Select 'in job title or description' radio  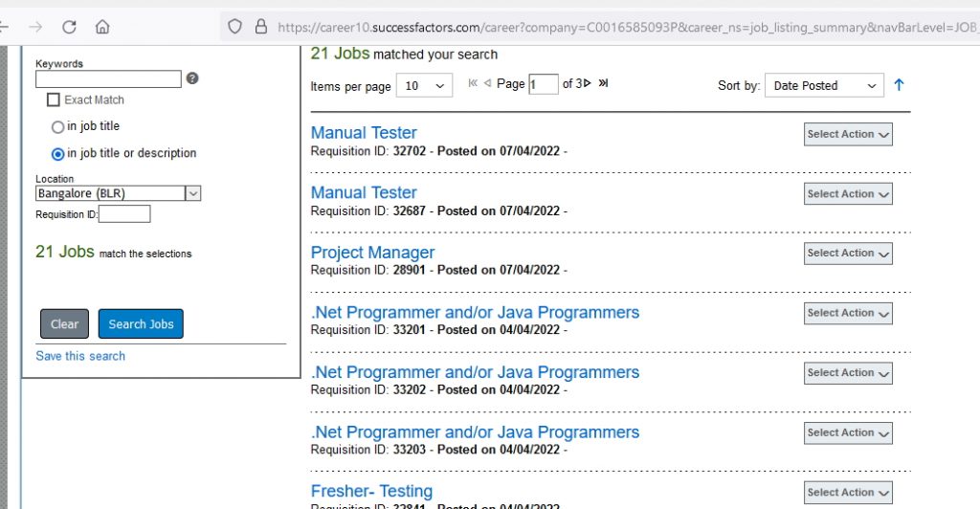(x=57, y=153)
